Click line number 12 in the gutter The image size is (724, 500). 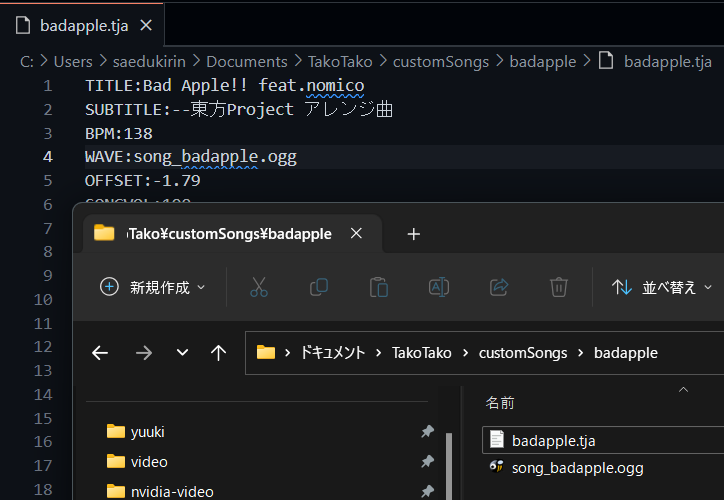tap(43, 347)
